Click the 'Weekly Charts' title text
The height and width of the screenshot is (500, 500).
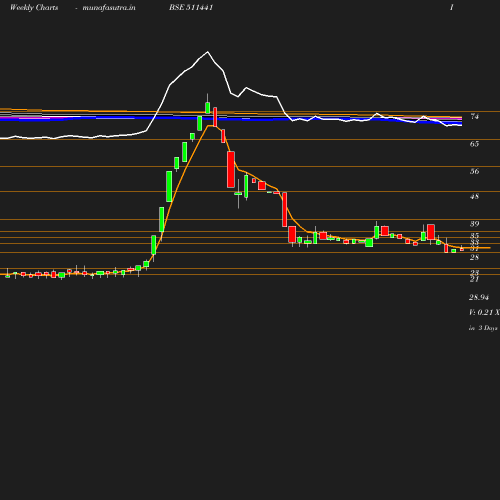pos(34,8)
